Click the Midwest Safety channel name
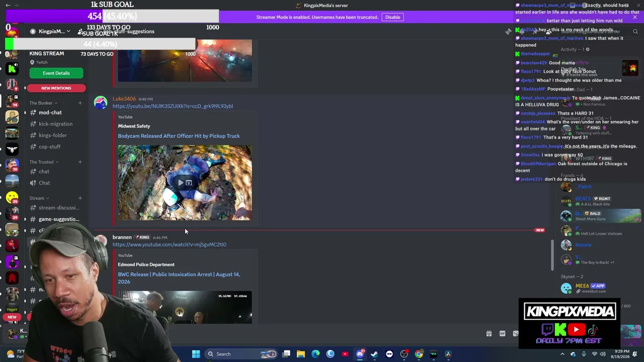 click(134, 126)
